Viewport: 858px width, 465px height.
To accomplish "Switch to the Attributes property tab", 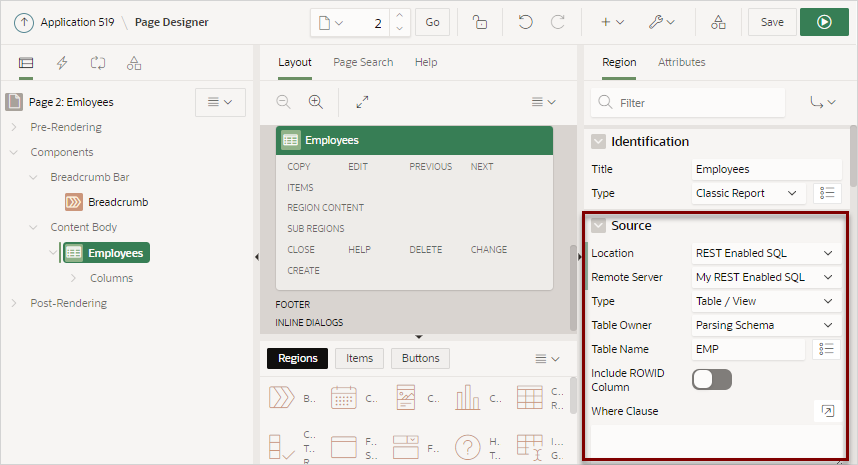I will tap(681, 62).
